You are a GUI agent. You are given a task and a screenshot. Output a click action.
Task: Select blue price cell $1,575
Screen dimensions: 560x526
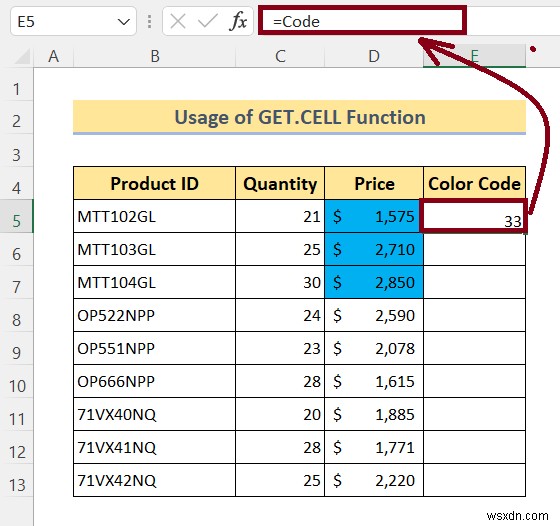click(x=374, y=216)
